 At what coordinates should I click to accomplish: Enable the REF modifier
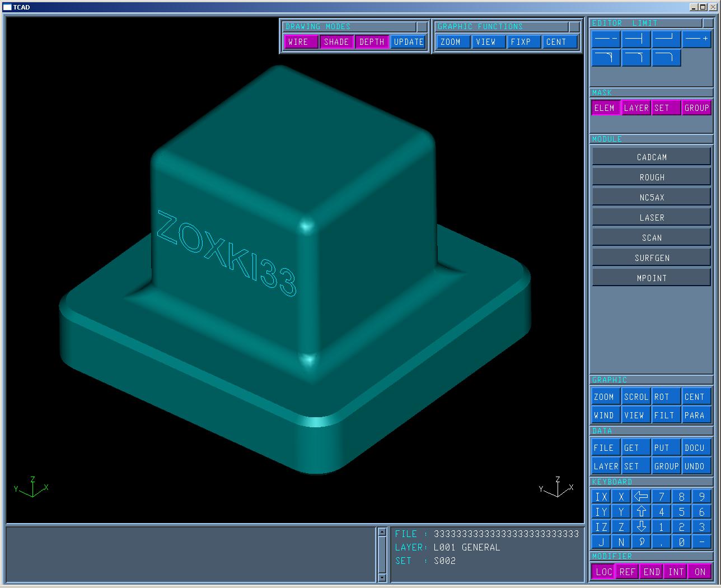627,572
